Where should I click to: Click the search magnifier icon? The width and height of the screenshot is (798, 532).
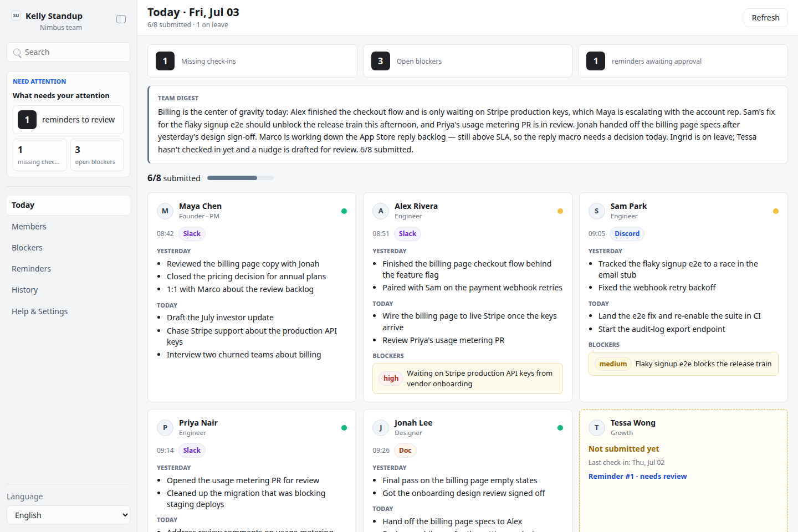click(x=18, y=53)
